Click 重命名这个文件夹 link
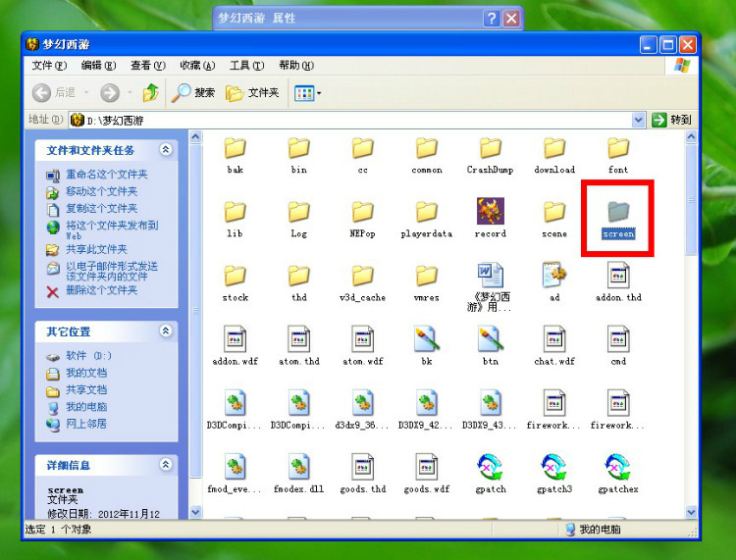The image size is (736, 560). [107, 174]
